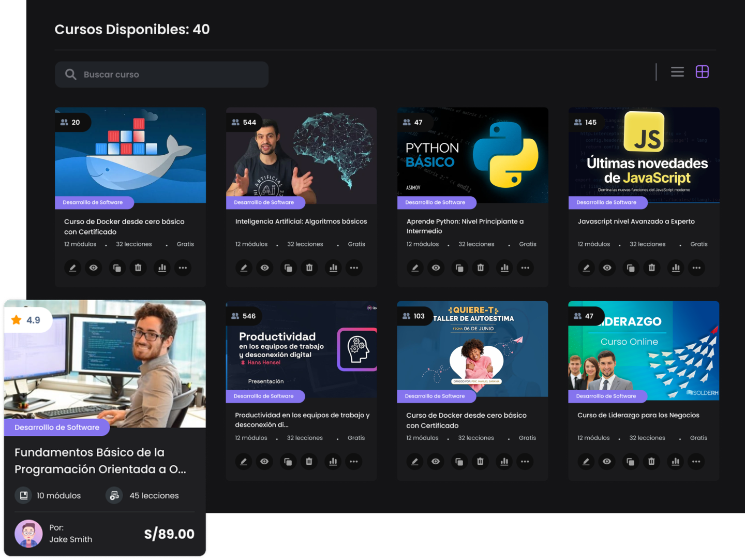
Task: Click the '10 módulos' label
Action: [x=58, y=496]
